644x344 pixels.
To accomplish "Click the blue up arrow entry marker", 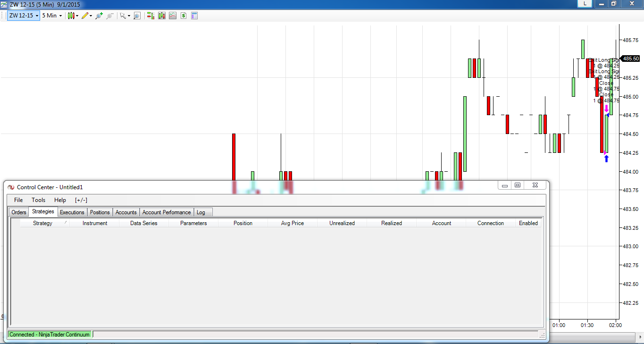I will [606, 159].
